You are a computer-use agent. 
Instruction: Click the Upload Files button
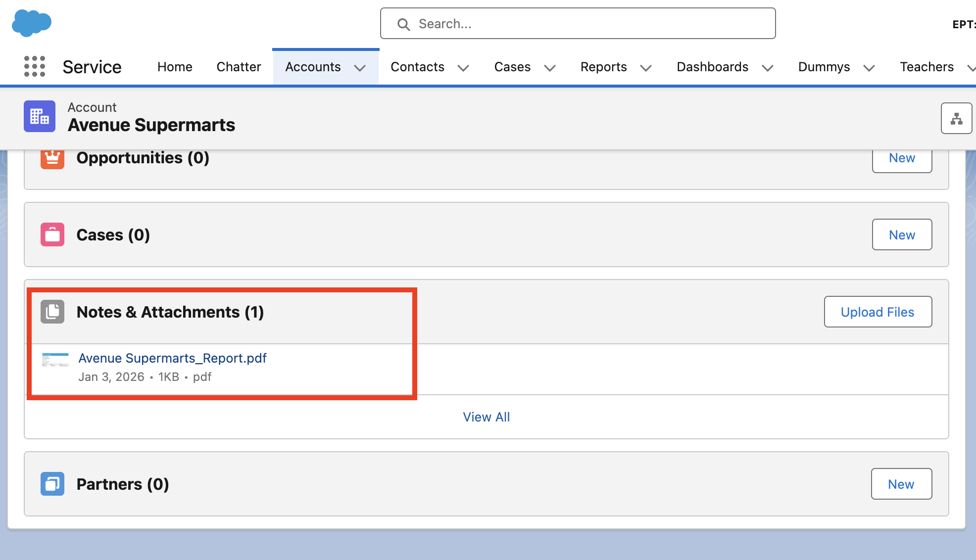click(x=878, y=312)
